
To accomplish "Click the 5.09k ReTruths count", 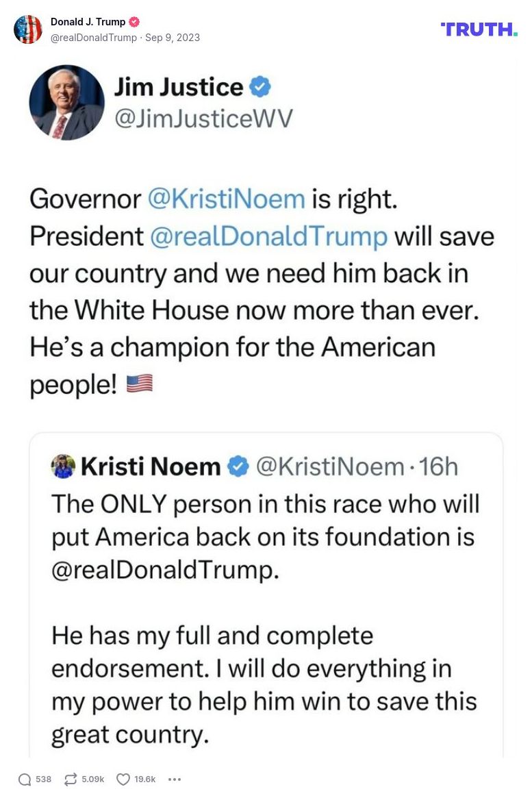I will coord(93,779).
